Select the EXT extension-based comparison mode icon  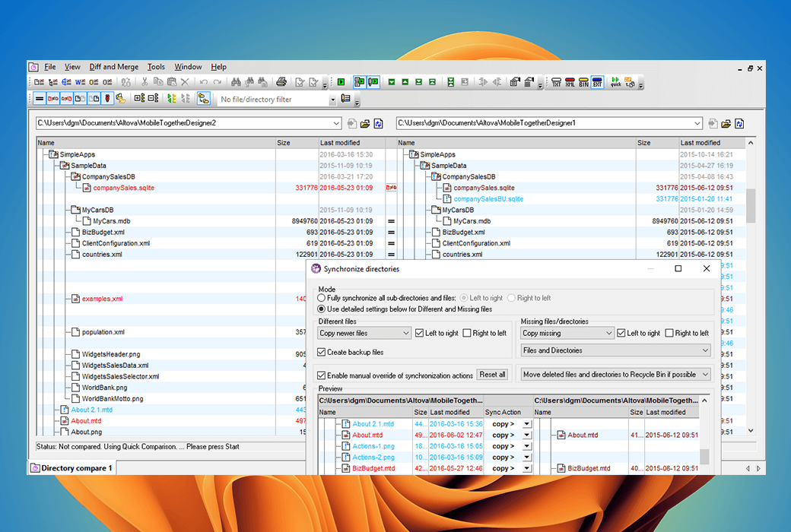(597, 82)
